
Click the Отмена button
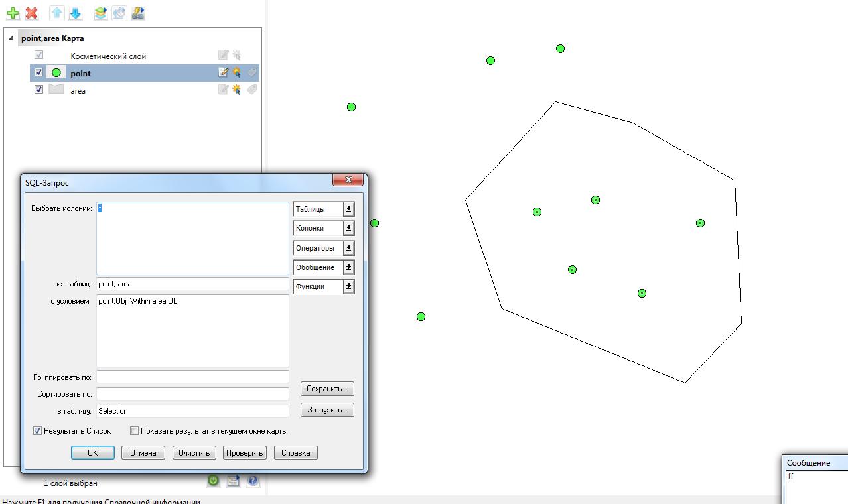(x=143, y=453)
